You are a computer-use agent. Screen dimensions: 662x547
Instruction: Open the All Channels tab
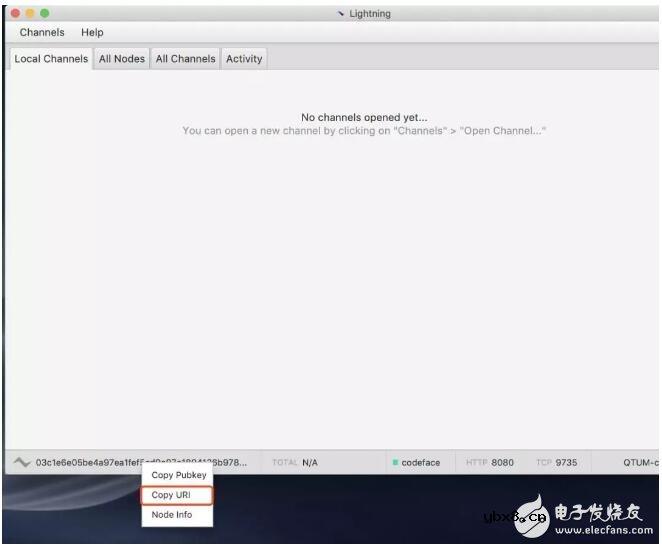(185, 59)
